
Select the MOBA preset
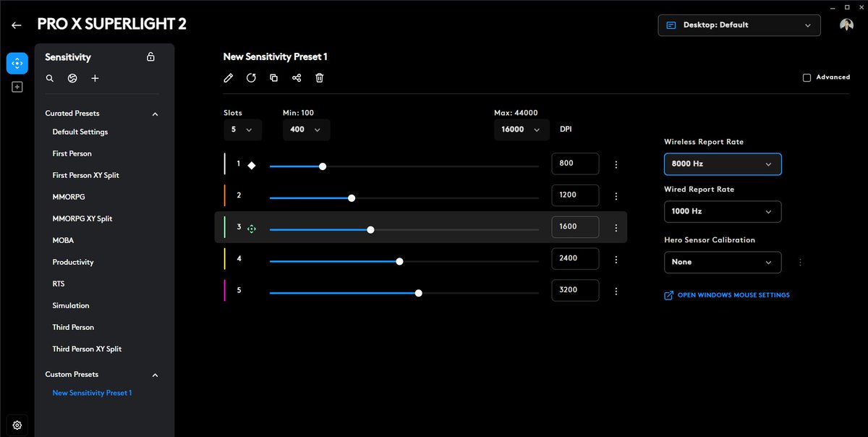click(x=63, y=241)
